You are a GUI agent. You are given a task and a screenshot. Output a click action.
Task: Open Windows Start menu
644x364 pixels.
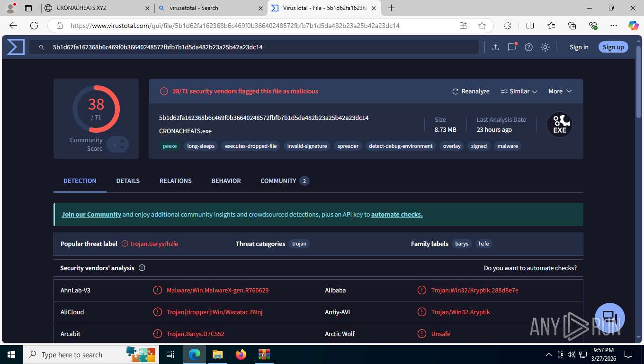[x=11, y=355]
